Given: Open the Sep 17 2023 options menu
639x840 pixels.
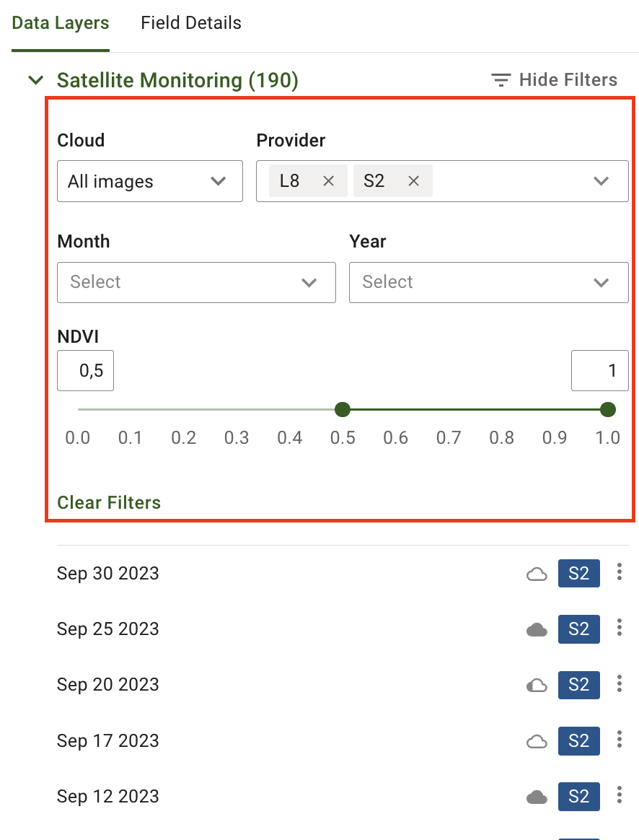Looking at the screenshot, I should (620, 740).
